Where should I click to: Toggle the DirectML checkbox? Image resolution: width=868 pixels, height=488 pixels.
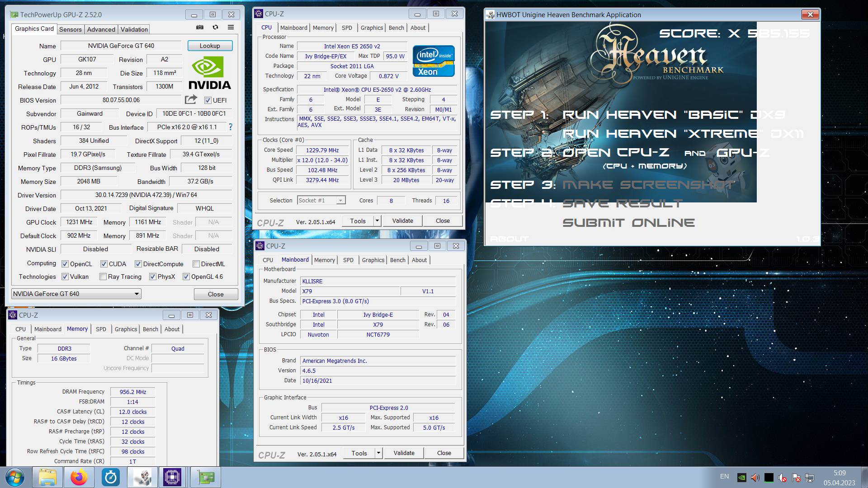point(196,264)
